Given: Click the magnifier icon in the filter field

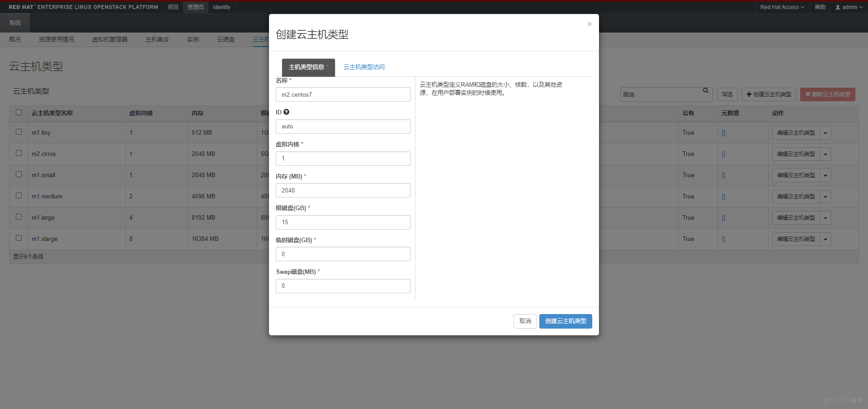Looking at the screenshot, I should coord(705,90).
